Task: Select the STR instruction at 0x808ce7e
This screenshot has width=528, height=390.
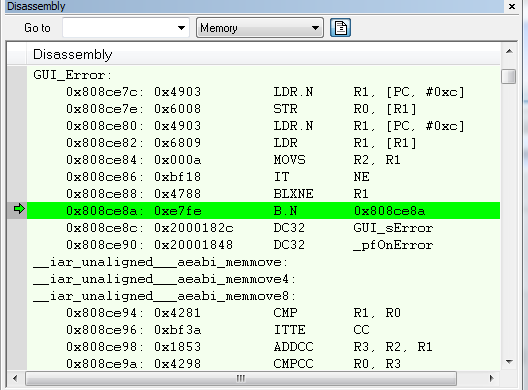Action: tap(263, 109)
